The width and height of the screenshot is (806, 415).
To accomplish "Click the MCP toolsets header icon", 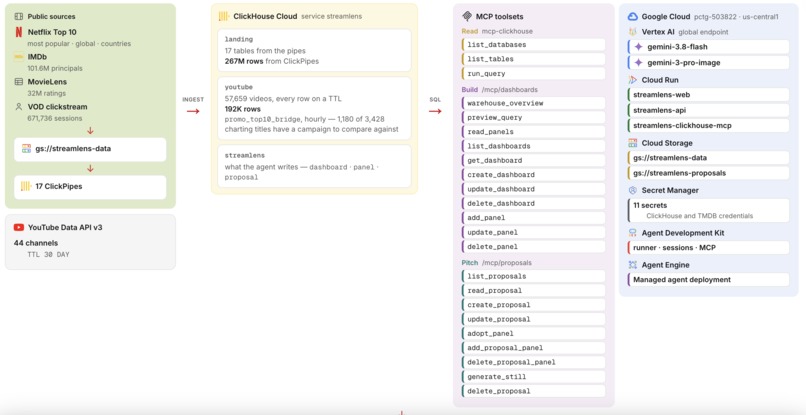I will pyautogui.click(x=467, y=16).
